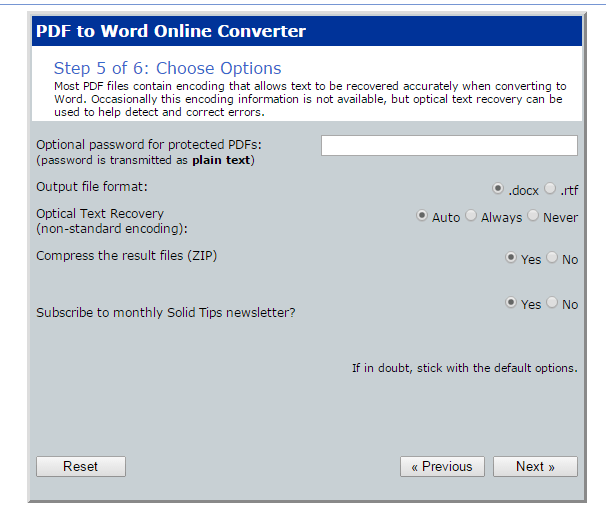Set Optical Text Recovery to Never
606x515 pixels.
[533, 216]
